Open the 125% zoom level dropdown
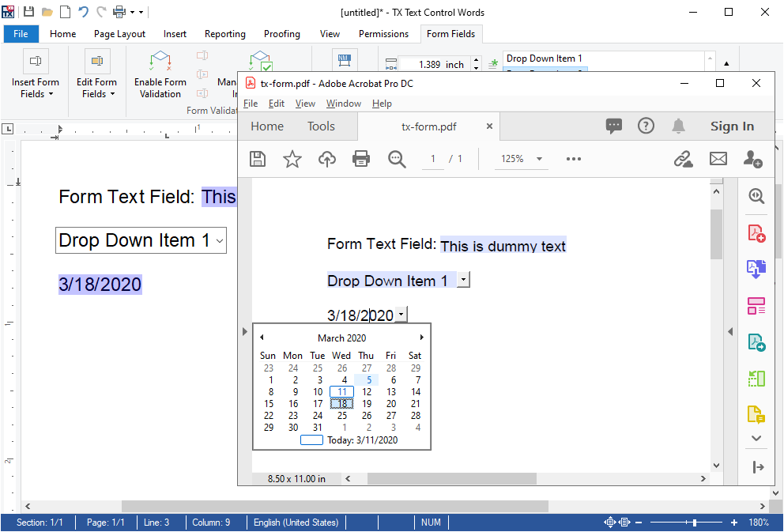The image size is (784, 532). [x=521, y=158]
